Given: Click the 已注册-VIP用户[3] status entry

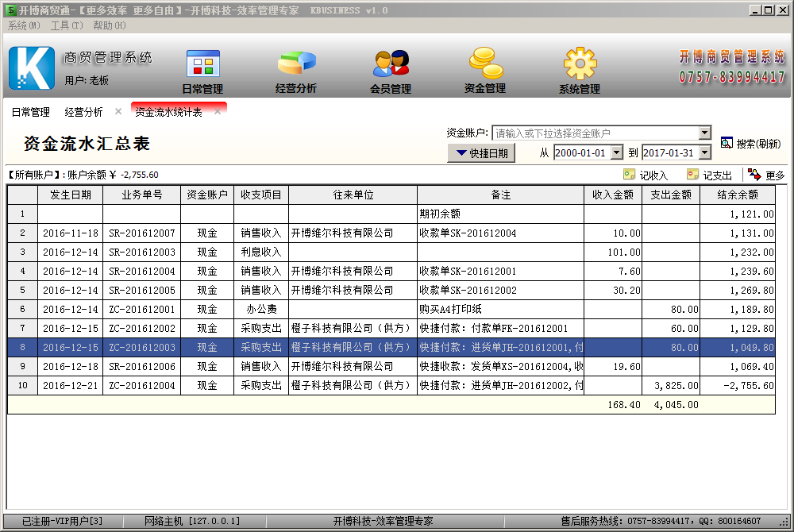Looking at the screenshot, I should tap(62, 521).
